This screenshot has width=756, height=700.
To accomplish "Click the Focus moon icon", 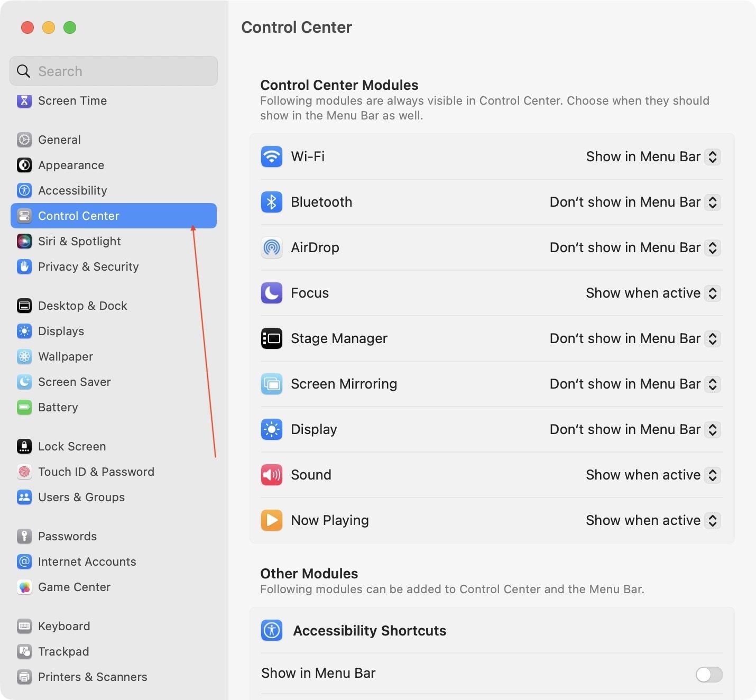I will coord(271,293).
